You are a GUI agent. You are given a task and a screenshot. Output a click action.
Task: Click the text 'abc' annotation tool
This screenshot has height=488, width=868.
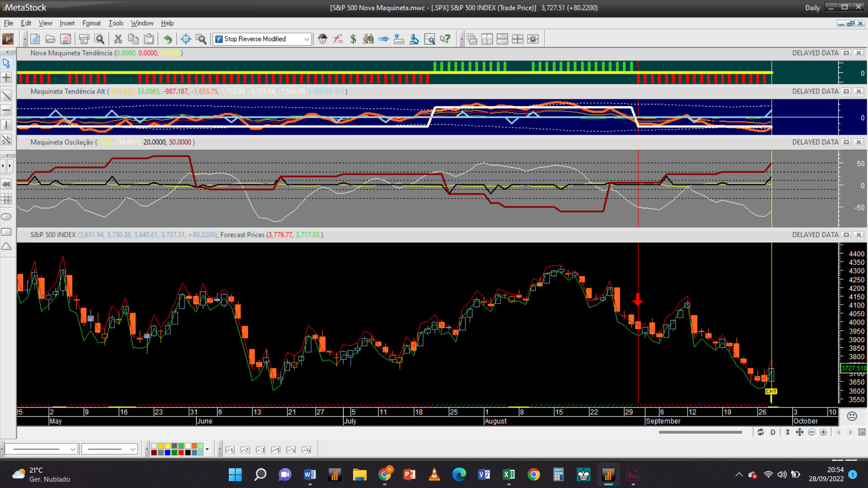coord(6,184)
